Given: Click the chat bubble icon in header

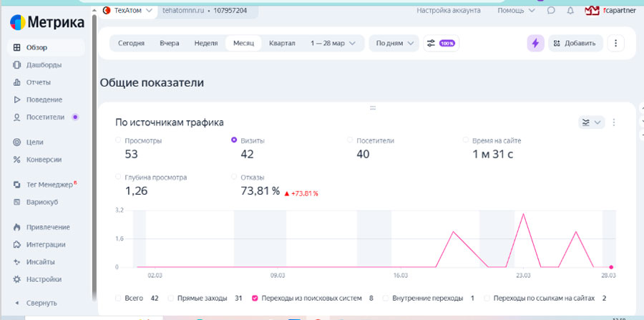Looking at the screenshot, I should point(551,10).
